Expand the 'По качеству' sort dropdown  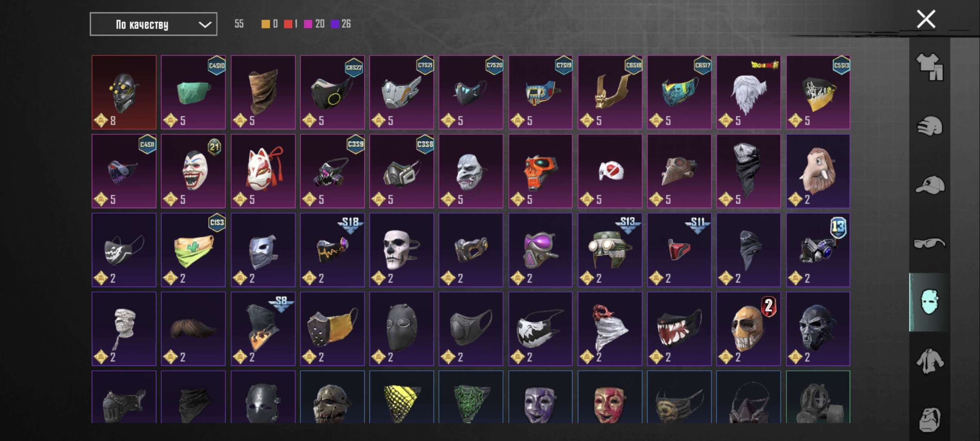tap(153, 24)
